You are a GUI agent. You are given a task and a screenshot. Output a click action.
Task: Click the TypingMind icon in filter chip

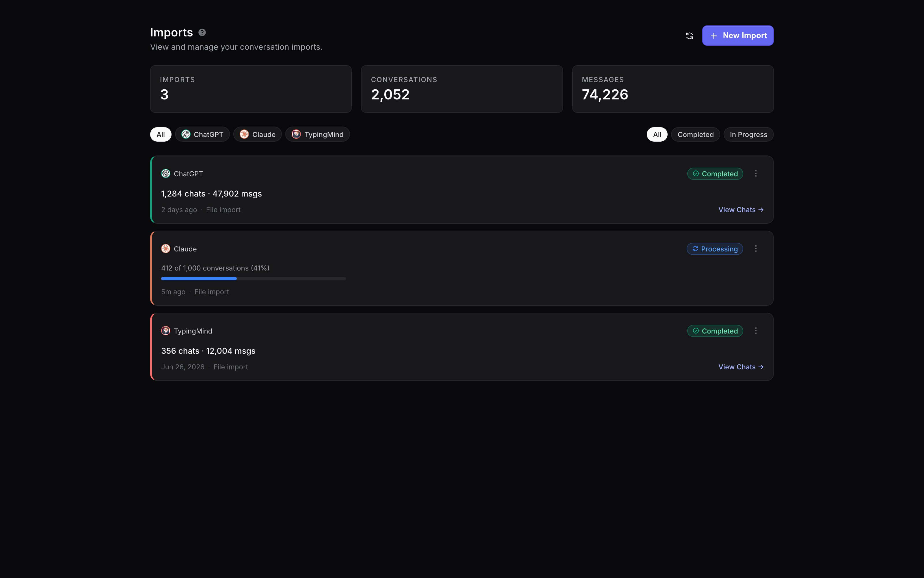(x=296, y=134)
